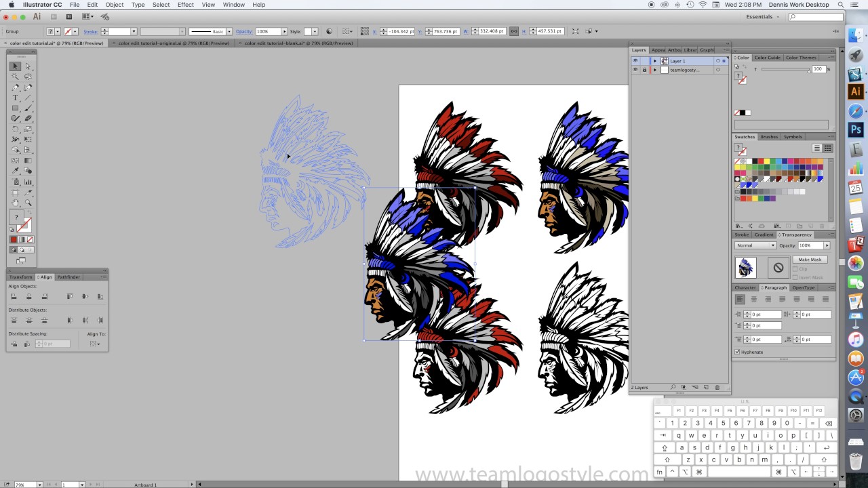Click vertical align top in Align panel
868x488 pixels.
point(70,296)
